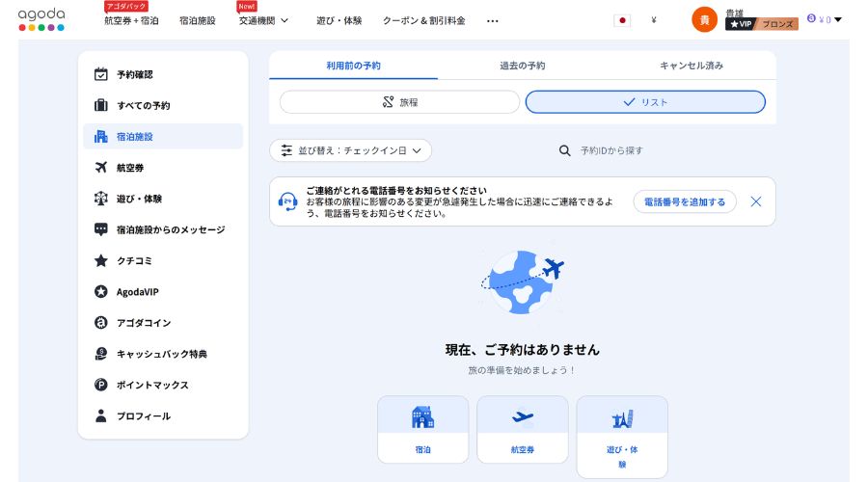868x482 pixels.
Task: Click the 旅の準備を始めましょう！ text
Action: click(522, 369)
